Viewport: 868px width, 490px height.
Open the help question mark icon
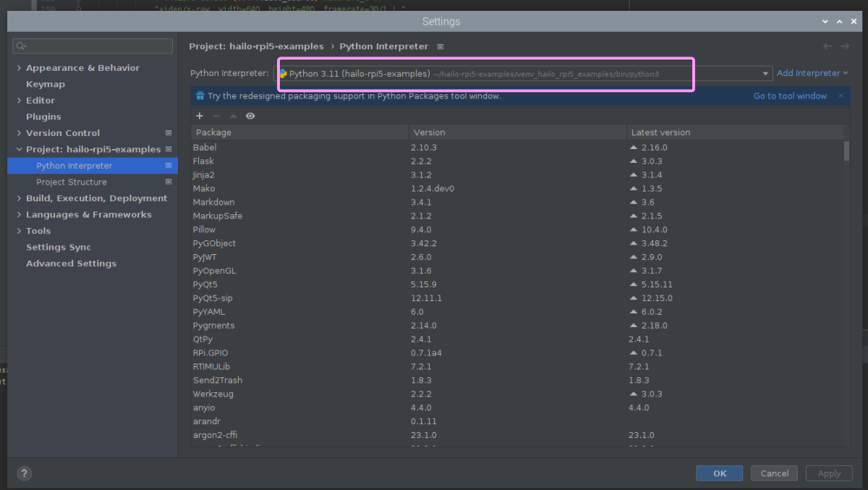[24, 473]
